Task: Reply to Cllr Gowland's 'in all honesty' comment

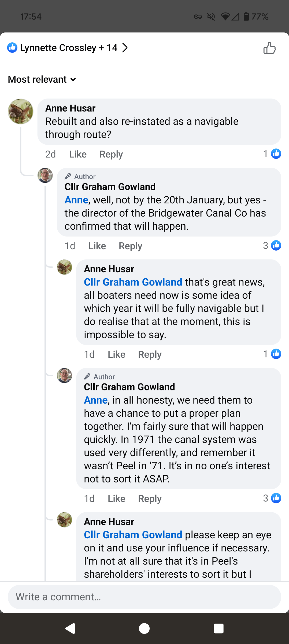Action: pyautogui.click(x=150, y=499)
